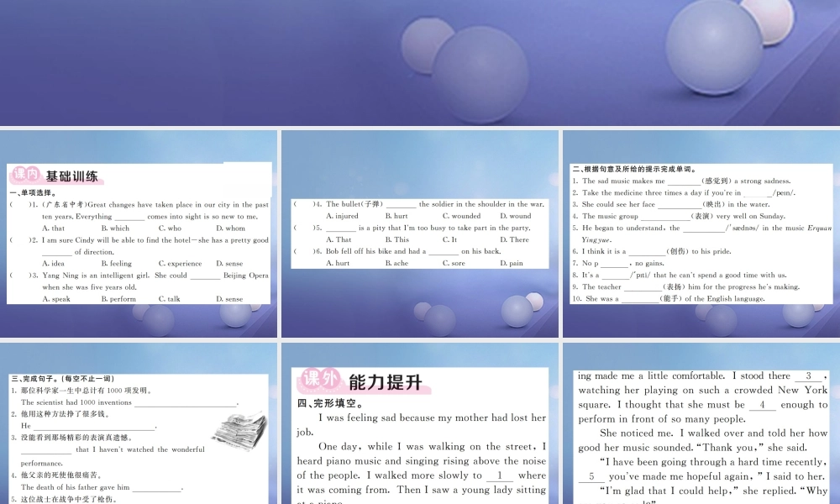840x504 pixels.
Task: Select option D. whom in question 1
Action: click(x=230, y=228)
